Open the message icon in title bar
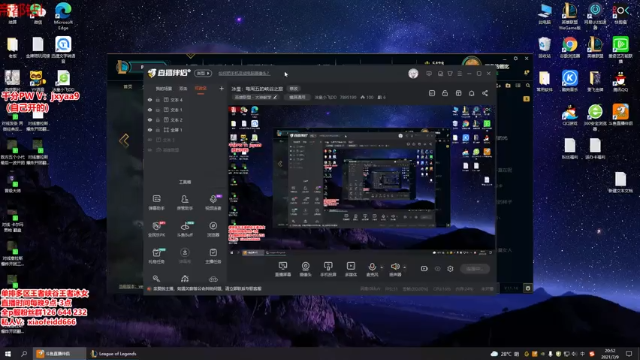Image resolution: width=640 pixels, height=360 pixels. (x=429, y=73)
